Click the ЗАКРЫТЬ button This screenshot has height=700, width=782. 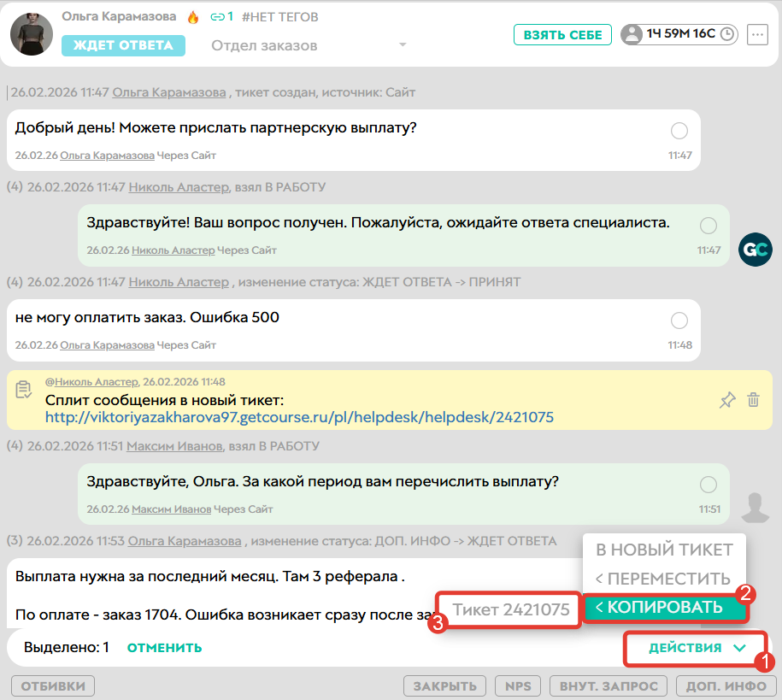(445, 686)
